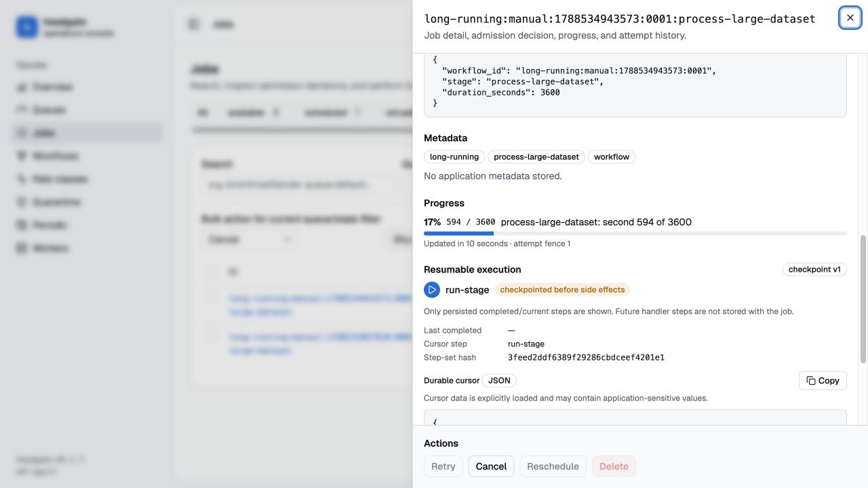
Task: Click the workflow metadata tag
Action: pos(612,157)
